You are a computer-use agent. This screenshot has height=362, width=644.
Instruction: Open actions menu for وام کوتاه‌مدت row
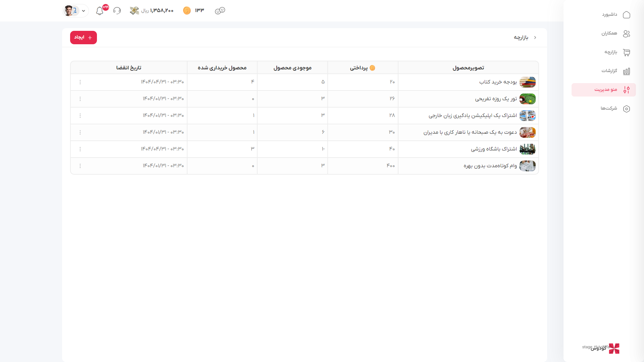pyautogui.click(x=80, y=166)
